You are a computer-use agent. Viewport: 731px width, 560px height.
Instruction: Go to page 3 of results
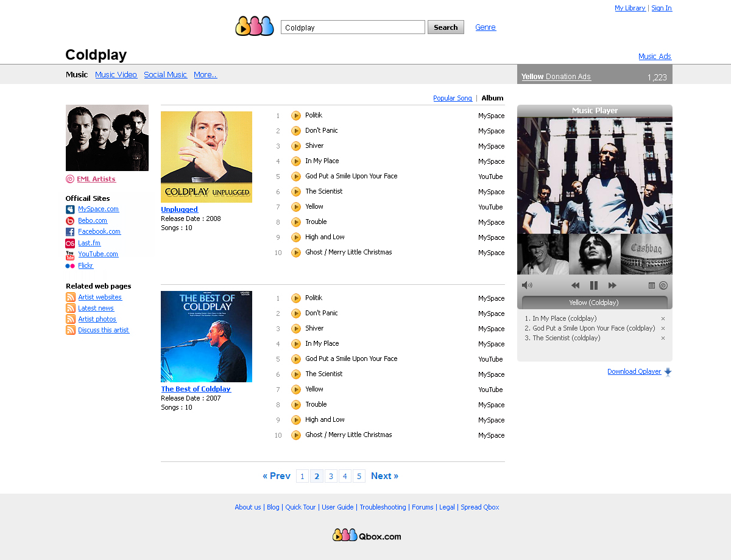[x=331, y=476]
